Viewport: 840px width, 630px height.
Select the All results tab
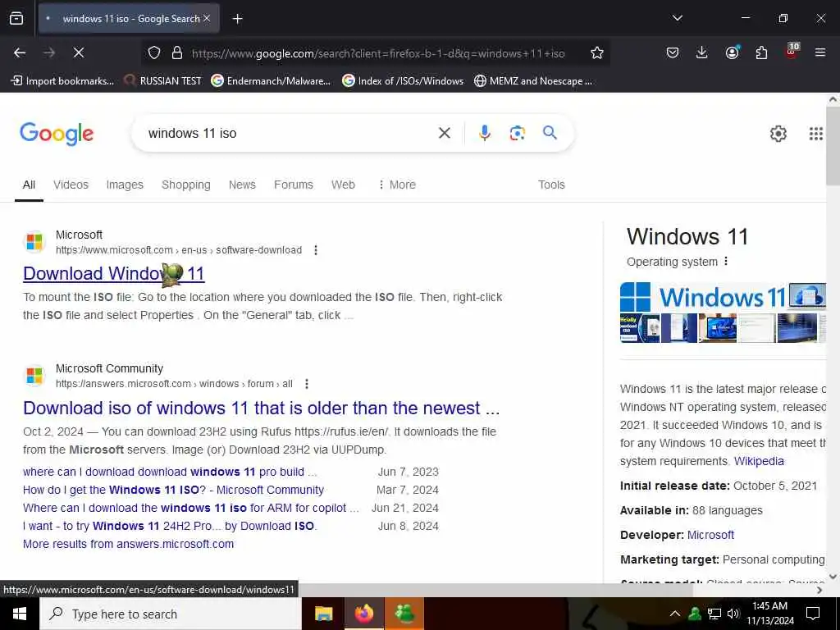point(29,185)
